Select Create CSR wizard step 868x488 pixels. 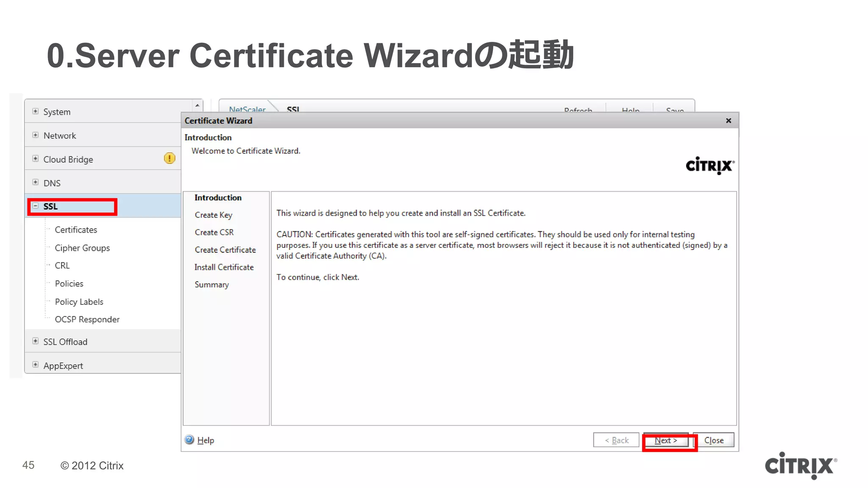tap(214, 232)
